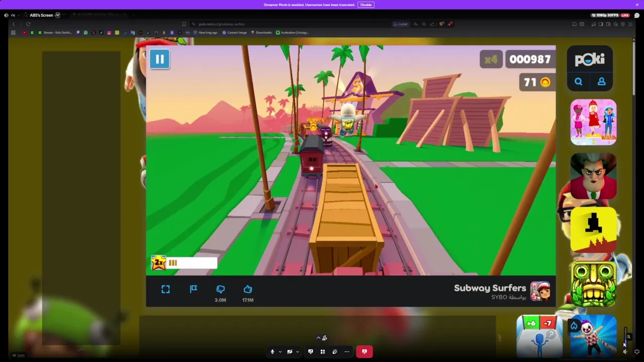Select the ABS's Screen stream title
644x362 pixels.
41,15
